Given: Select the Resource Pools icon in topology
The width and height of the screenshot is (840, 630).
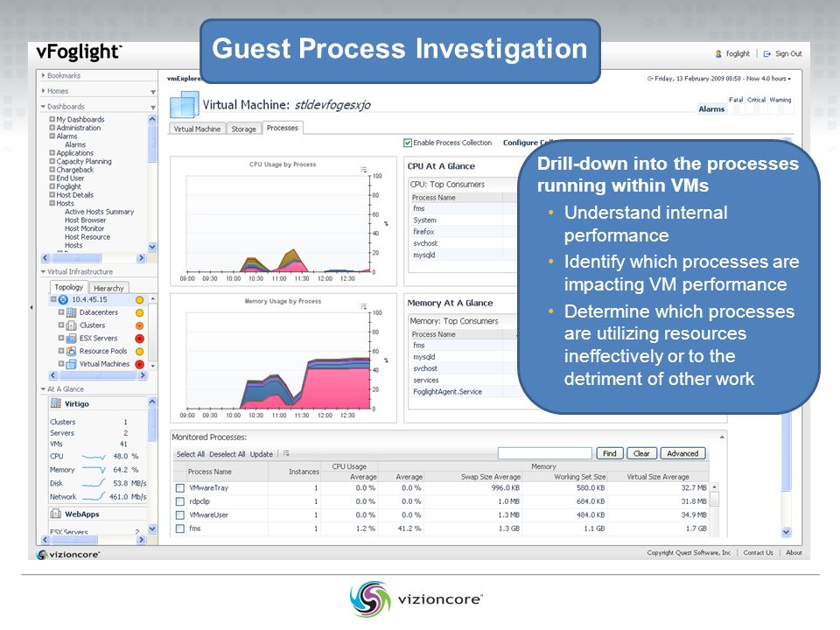Looking at the screenshot, I should [x=71, y=351].
